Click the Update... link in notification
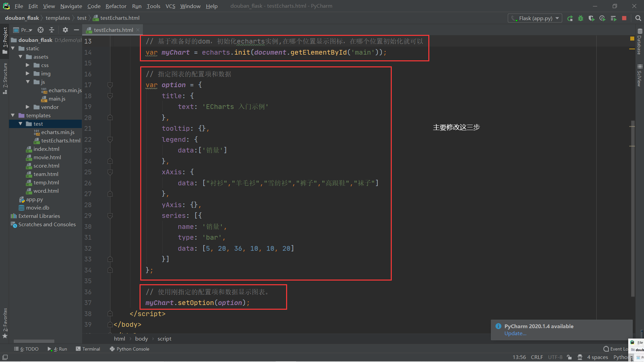This screenshot has height=362, width=644. click(x=515, y=334)
